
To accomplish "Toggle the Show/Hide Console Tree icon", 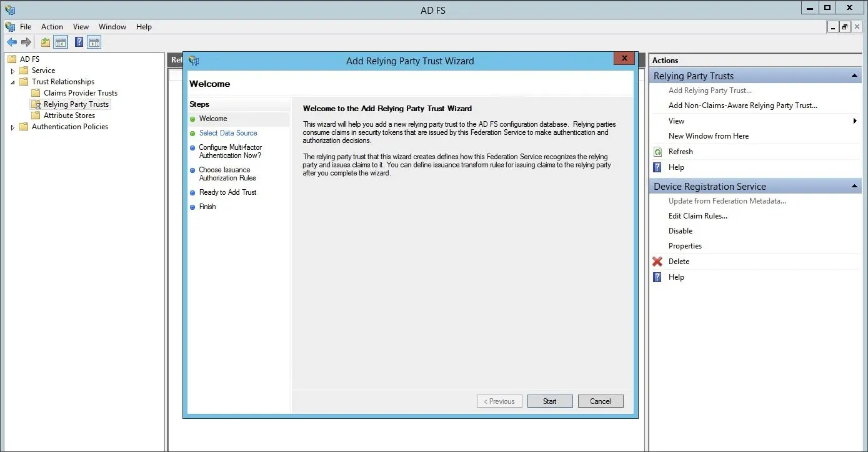I will tap(61, 42).
